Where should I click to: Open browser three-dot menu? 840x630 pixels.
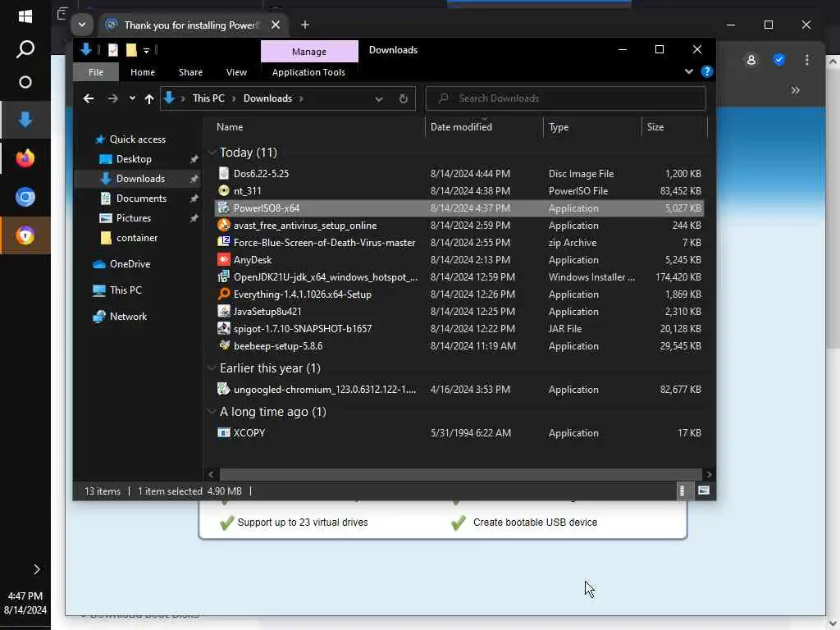pos(807,60)
